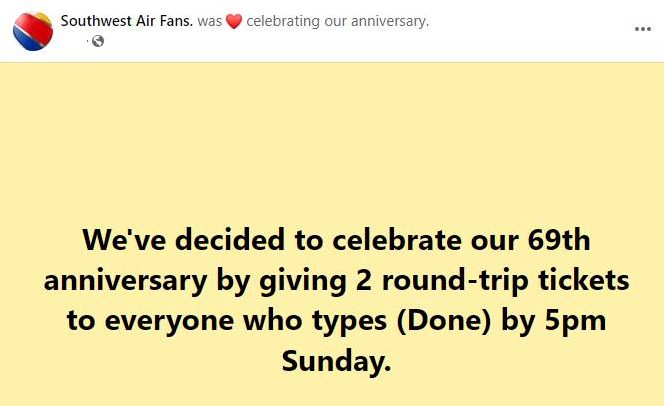
Task: Click '69th' in the post text
Action: [559, 240]
